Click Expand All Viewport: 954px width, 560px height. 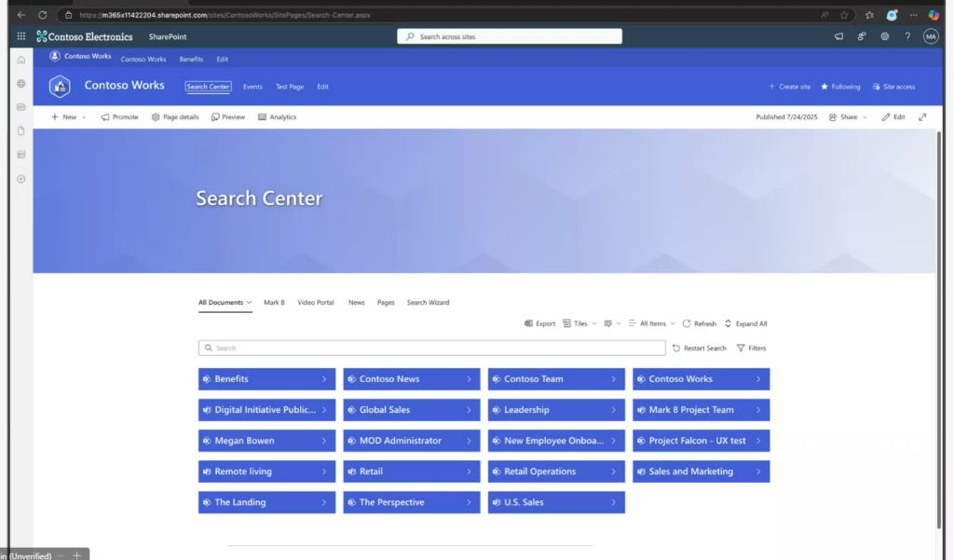pos(745,324)
